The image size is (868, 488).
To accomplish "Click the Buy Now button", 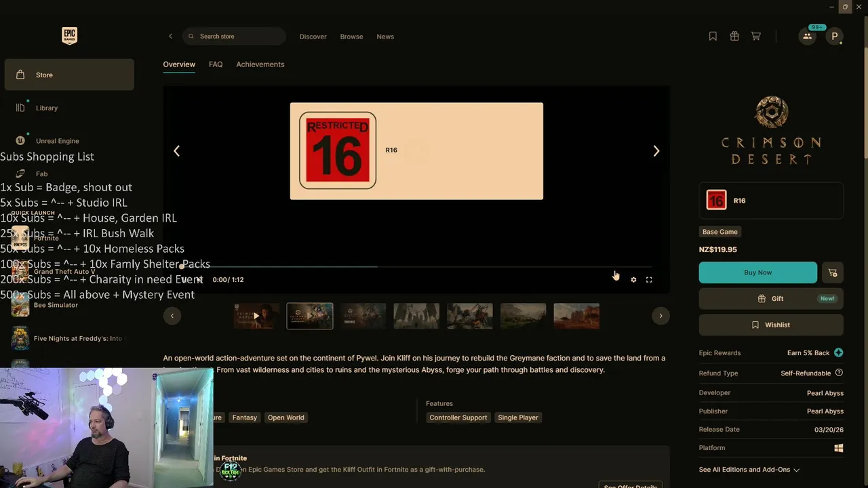I will click(758, 272).
